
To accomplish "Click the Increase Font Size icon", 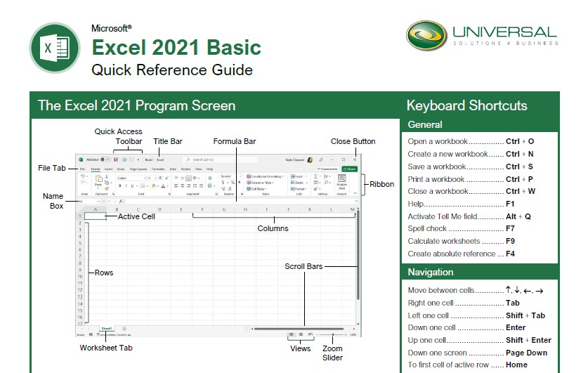I will 160,178.
